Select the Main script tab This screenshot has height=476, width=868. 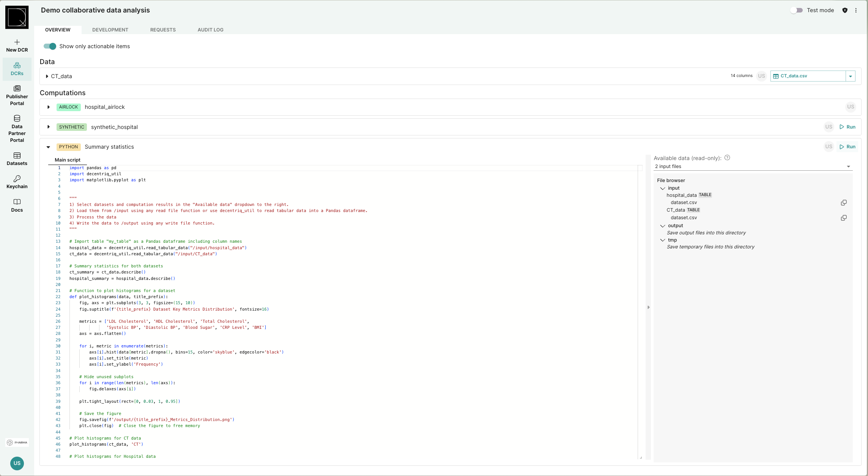pyautogui.click(x=68, y=160)
